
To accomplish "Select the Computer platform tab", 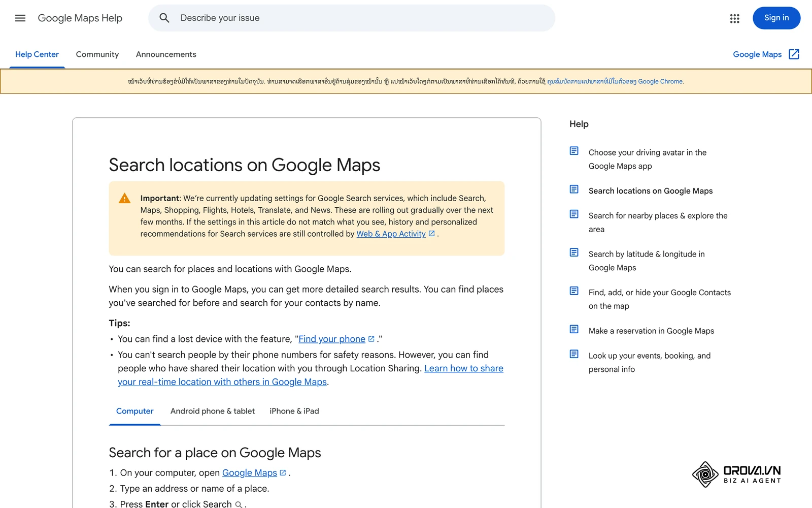I will (134, 411).
